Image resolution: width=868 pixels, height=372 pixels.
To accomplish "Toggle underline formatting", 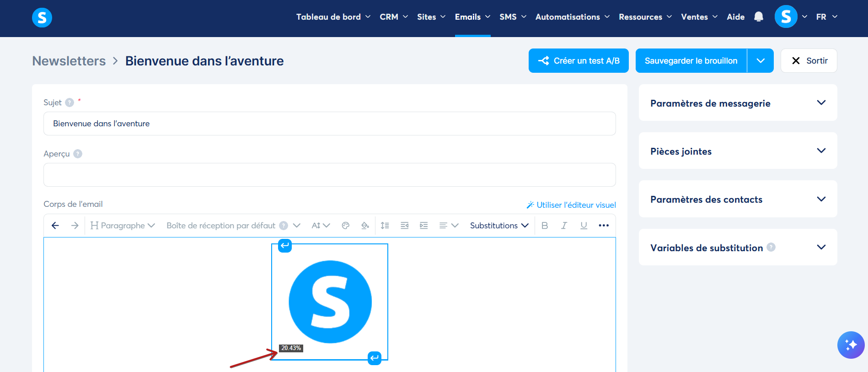I will click(x=584, y=226).
